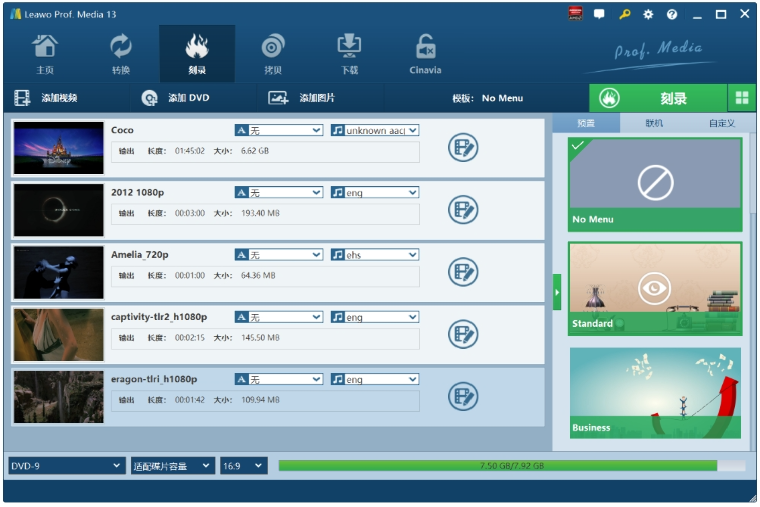Go to the 主页 home module
Image resolution: width=760 pixels, height=507 pixels.
tap(45, 54)
